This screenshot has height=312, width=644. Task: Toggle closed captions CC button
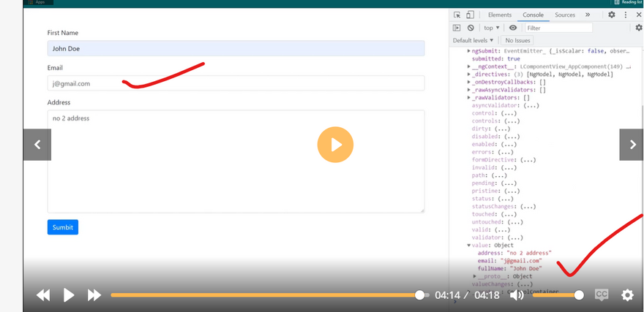tap(602, 295)
